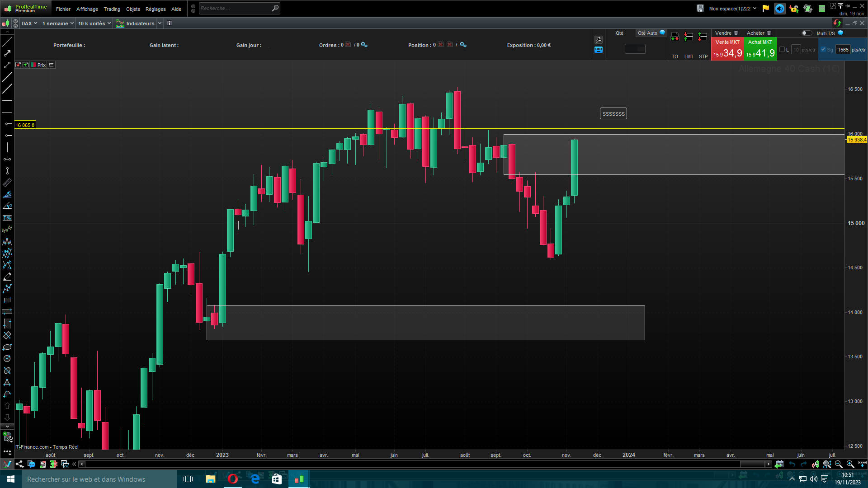Screen dimensions: 868x488
Task: Open the 10 k unités dropdown
Action: 94,23
